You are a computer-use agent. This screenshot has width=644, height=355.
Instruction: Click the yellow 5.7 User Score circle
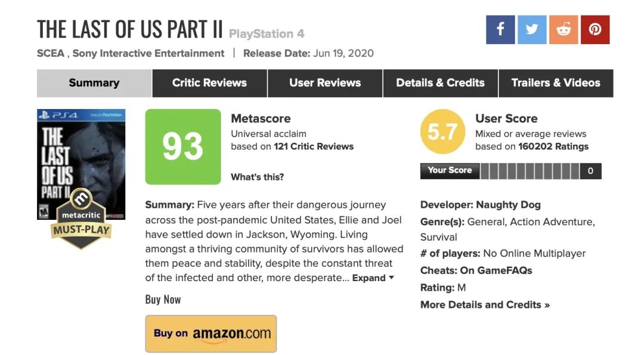tap(442, 132)
